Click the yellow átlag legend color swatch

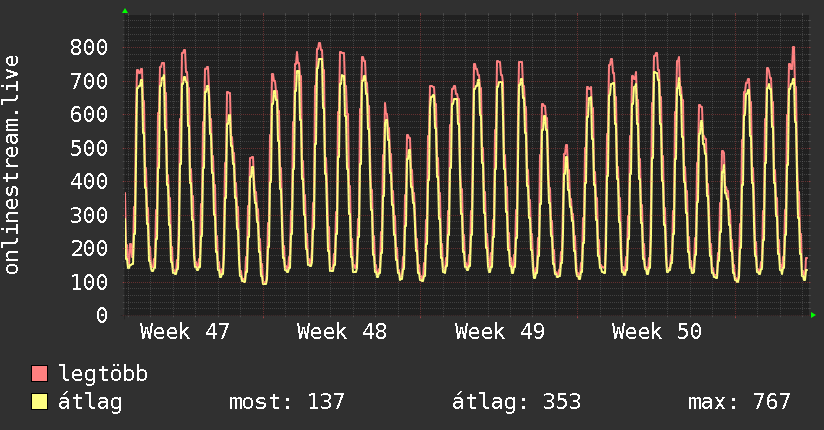click(x=40, y=402)
